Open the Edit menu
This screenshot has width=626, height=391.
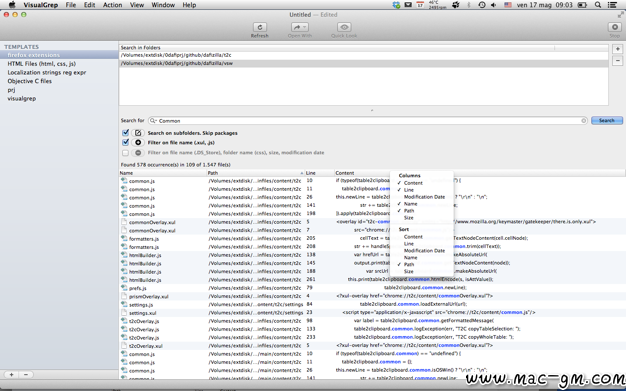[x=89, y=5]
